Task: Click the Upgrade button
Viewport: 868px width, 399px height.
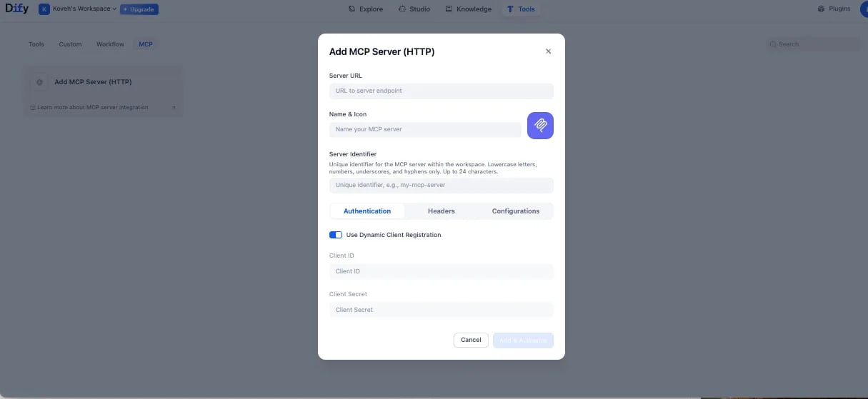Action: pyautogui.click(x=139, y=9)
